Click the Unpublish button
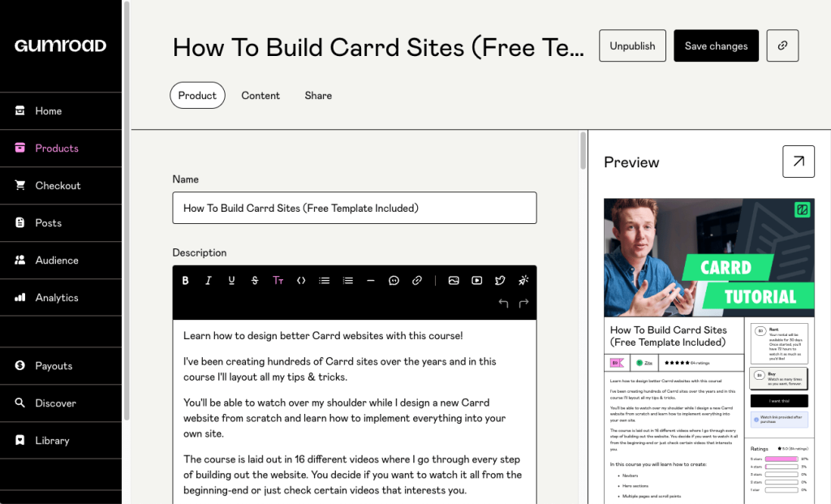831x504 pixels. (x=632, y=45)
